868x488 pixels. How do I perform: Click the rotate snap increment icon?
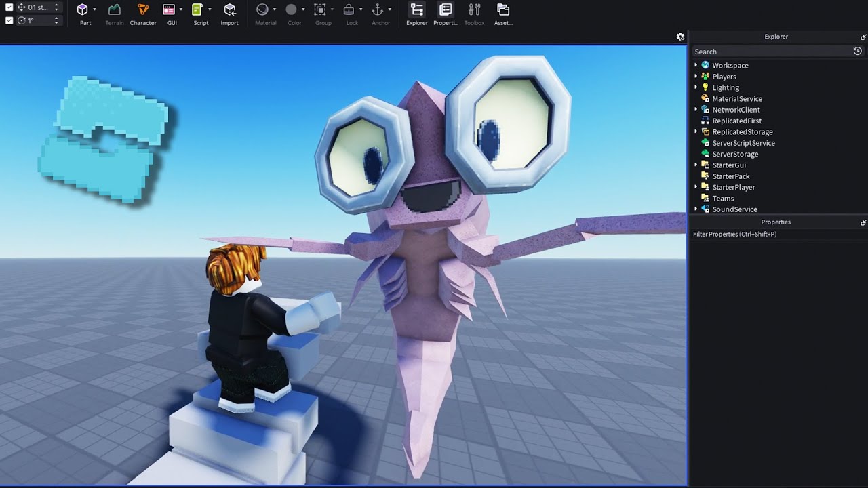click(x=21, y=20)
